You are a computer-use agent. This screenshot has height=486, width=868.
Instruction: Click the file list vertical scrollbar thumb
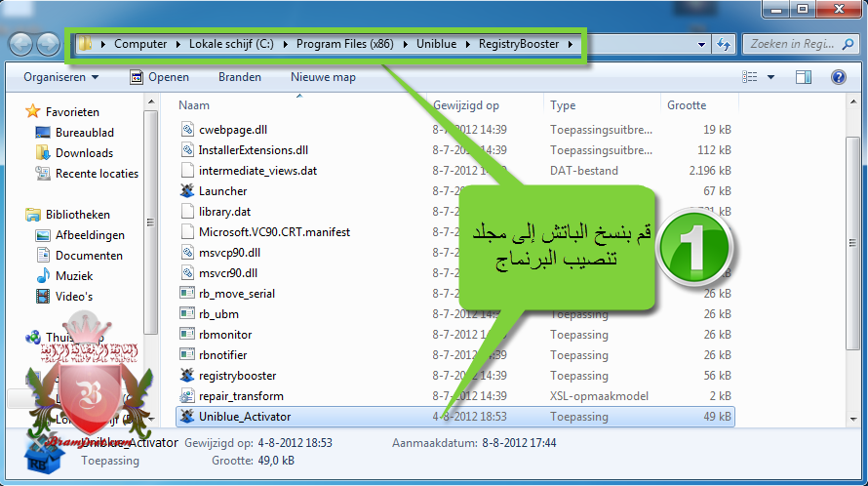click(852, 243)
